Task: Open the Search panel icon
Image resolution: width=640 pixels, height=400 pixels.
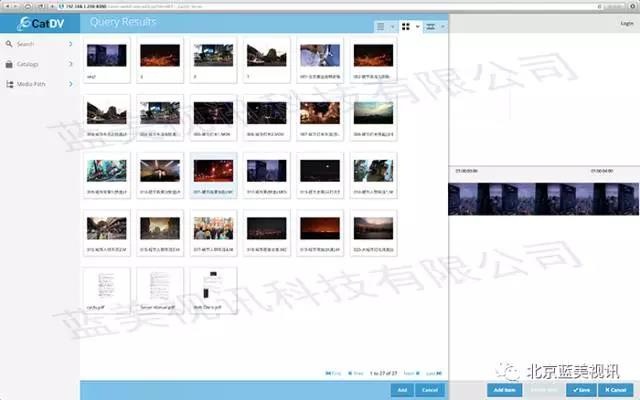Action: click(10, 44)
